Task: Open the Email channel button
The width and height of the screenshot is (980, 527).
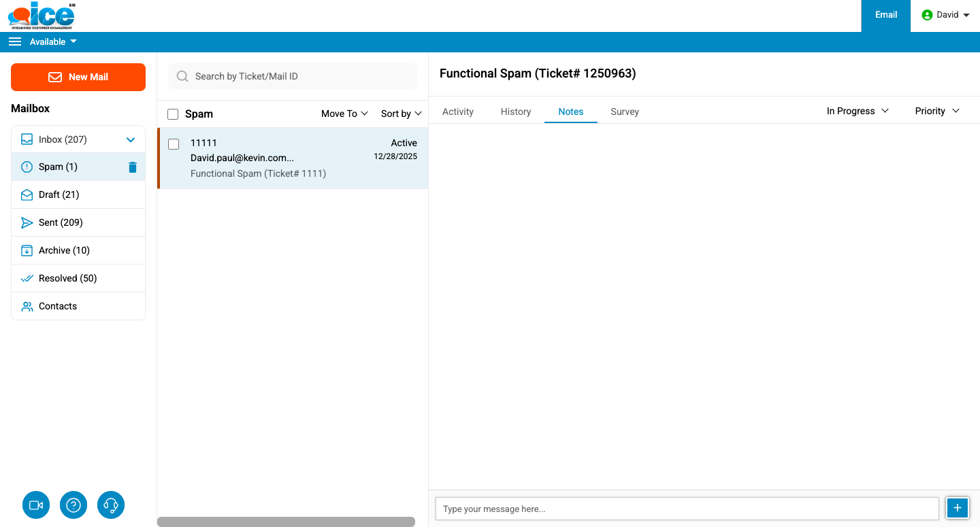Action: tap(885, 15)
